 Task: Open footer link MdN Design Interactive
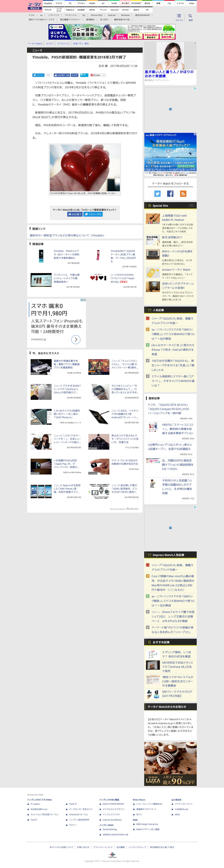(x=147, y=824)
